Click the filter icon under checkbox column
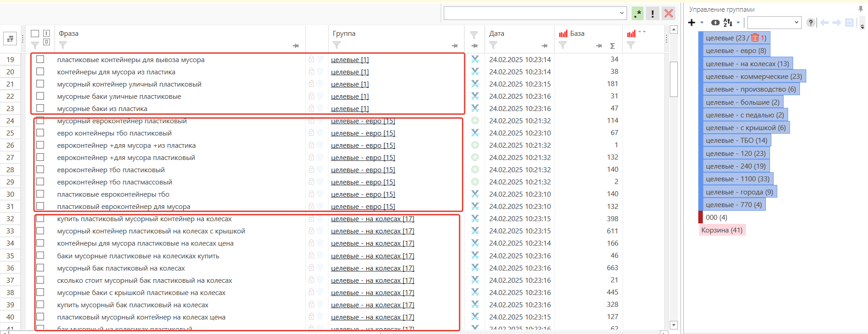Screen dimensions: 868x334 coord(35,45)
